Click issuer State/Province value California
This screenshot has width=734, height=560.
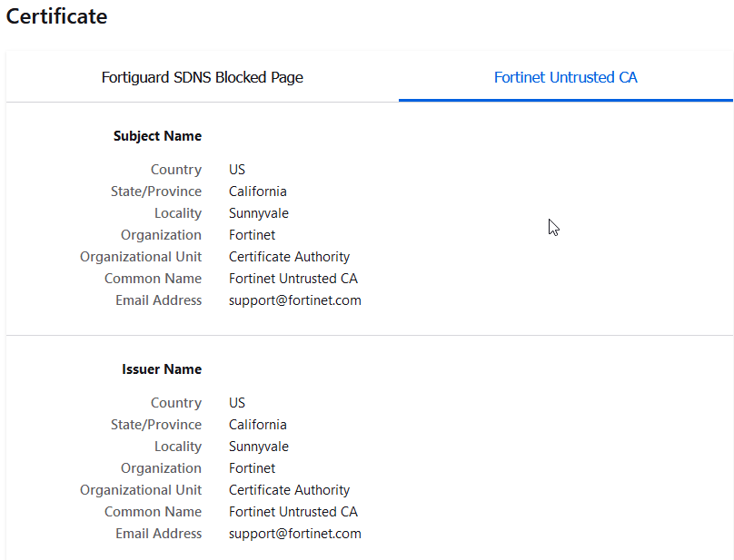257,425
